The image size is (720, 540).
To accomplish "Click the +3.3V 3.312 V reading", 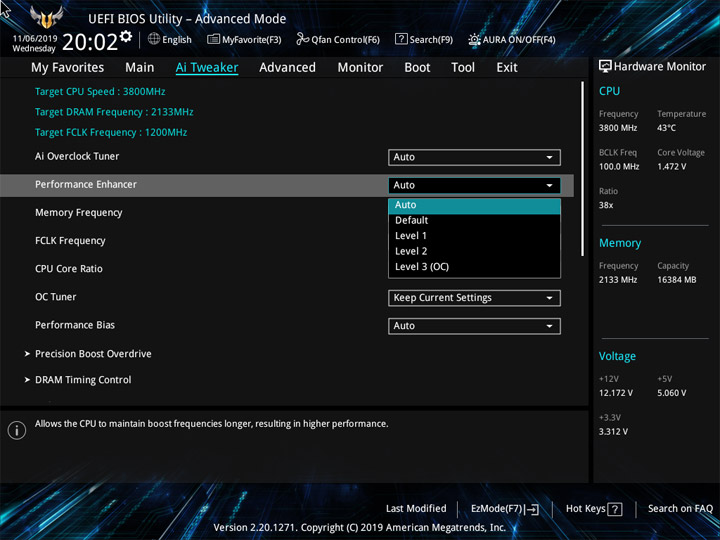I will tap(613, 432).
